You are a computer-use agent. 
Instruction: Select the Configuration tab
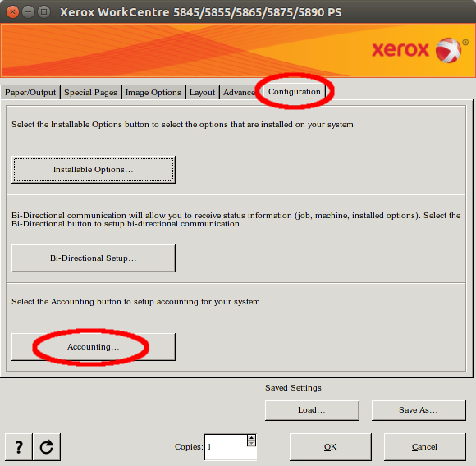[294, 92]
